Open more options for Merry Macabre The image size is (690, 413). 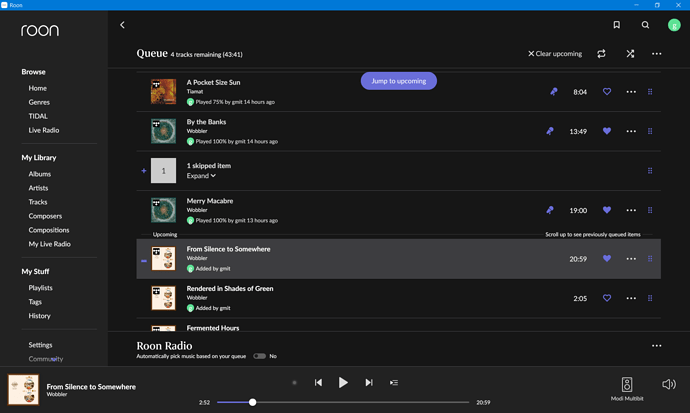click(631, 210)
